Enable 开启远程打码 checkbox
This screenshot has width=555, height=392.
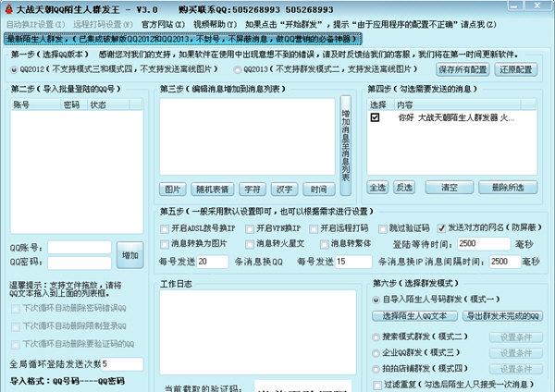click(314, 229)
